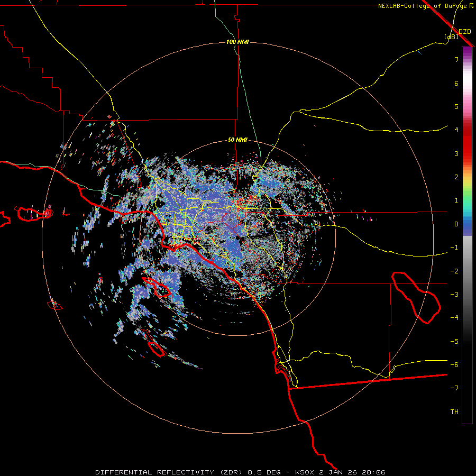The width and height of the screenshot is (476, 476).
Task: Click the 2 value on color scale
Action: [x=456, y=177]
